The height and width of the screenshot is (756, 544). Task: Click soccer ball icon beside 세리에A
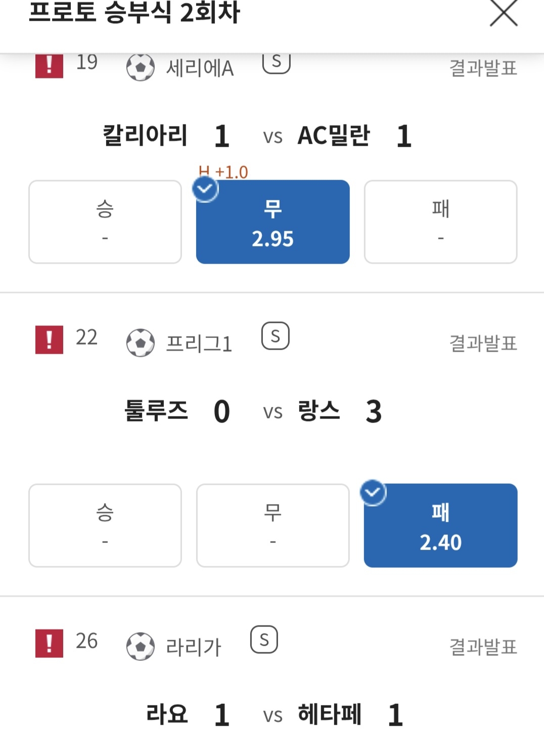(140, 67)
